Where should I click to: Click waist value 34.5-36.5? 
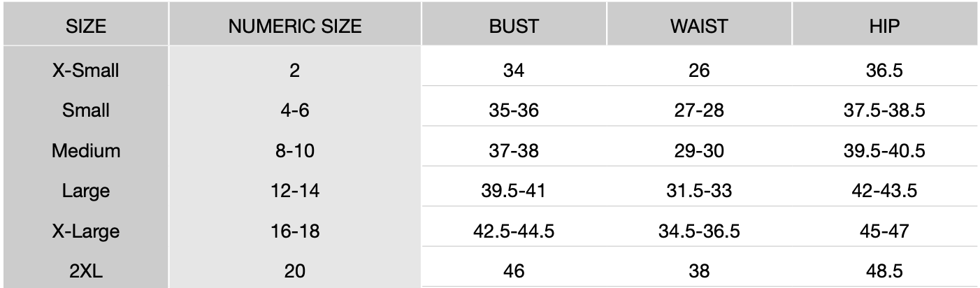(x=699, y=231)
